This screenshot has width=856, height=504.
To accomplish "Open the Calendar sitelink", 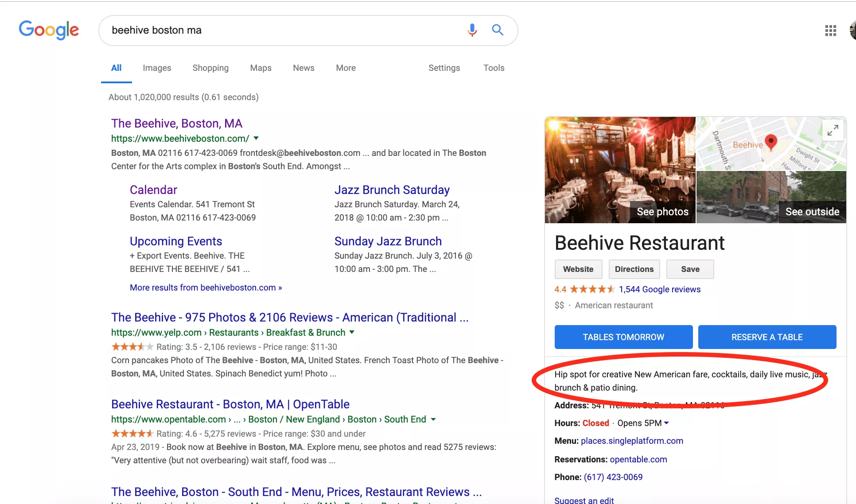I will click(153, 190).
